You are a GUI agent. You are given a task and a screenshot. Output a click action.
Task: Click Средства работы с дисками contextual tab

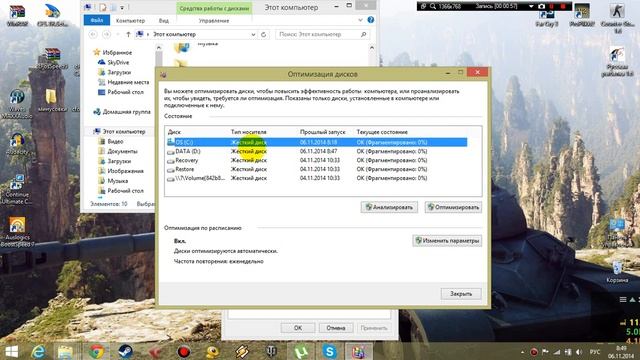[214, 8]
